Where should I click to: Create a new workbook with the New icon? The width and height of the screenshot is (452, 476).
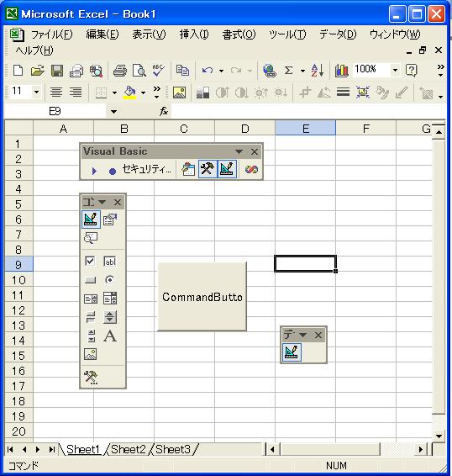tap(18, 71)
